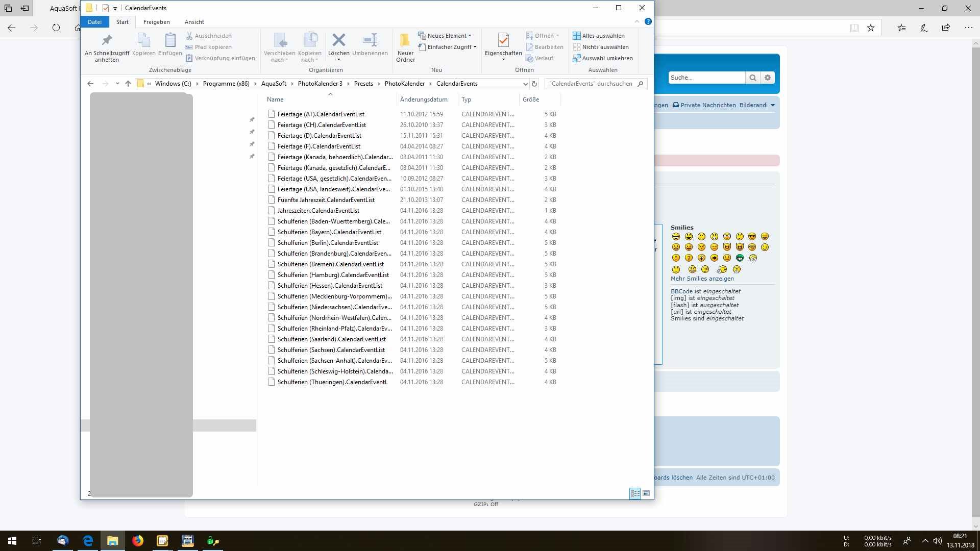The image size is (980, 551).
Task: Click Mehr Smilies anzeigen link
Action: point(702,279)
